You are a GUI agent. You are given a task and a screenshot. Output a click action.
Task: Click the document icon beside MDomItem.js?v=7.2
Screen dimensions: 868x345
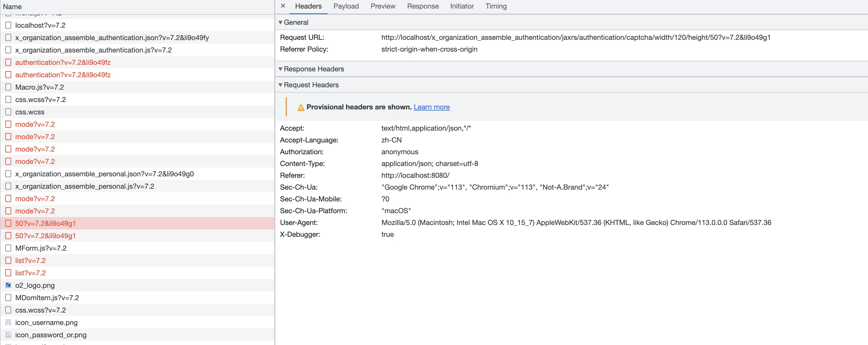click(9, 298)
